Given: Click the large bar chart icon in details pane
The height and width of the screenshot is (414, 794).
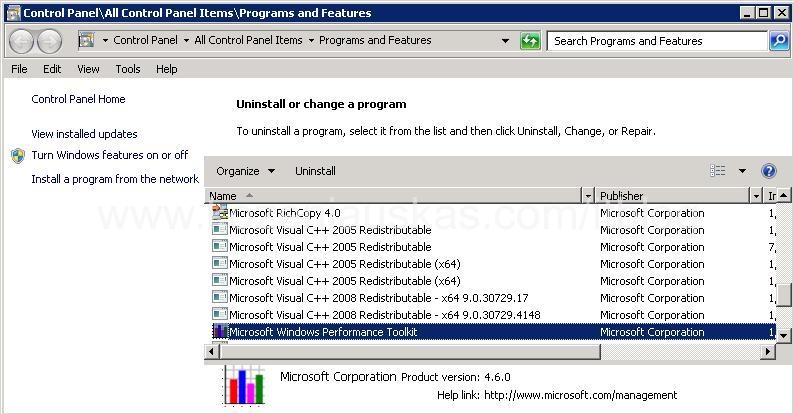Looking at the screenshot, I should click(244, 385).
